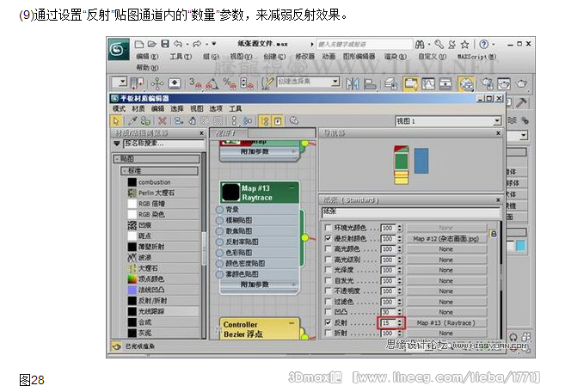
Task: Click the Render teapot icon
Action: (521, 83)
